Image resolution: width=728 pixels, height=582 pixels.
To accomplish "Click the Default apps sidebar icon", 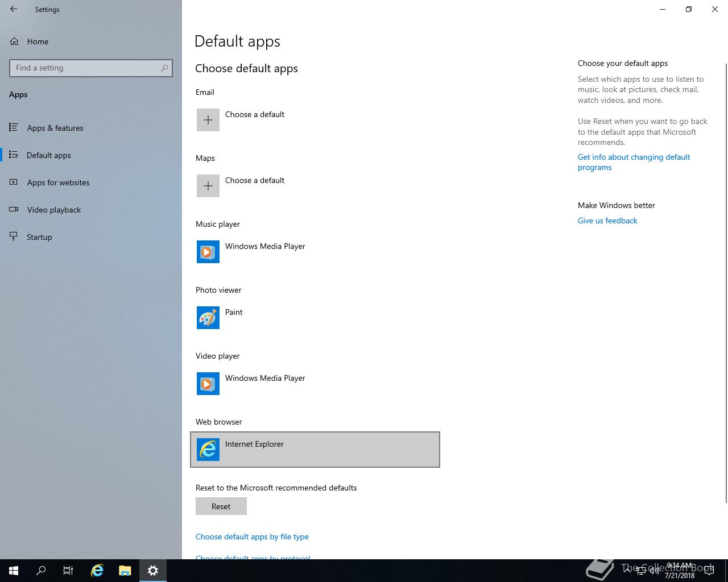I will (x=14, y=155).
